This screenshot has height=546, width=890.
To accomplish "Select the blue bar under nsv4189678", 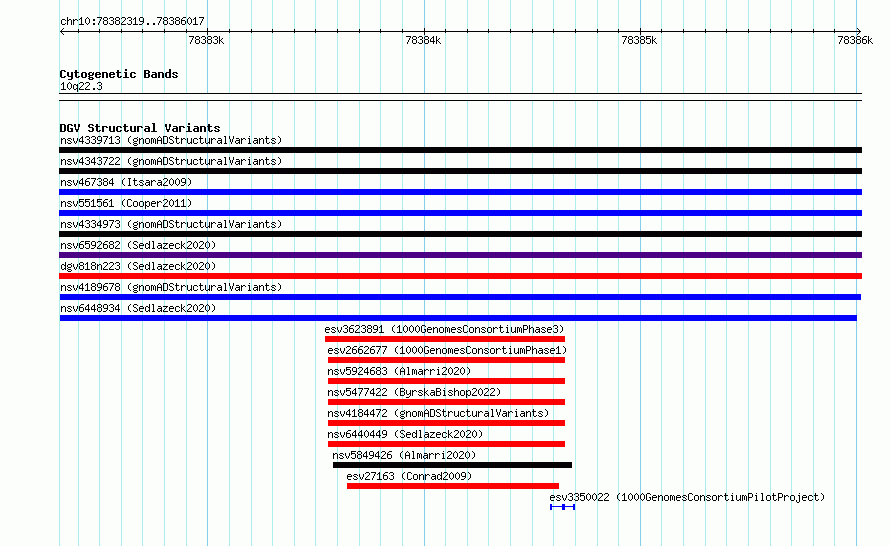I will [460, 297].
